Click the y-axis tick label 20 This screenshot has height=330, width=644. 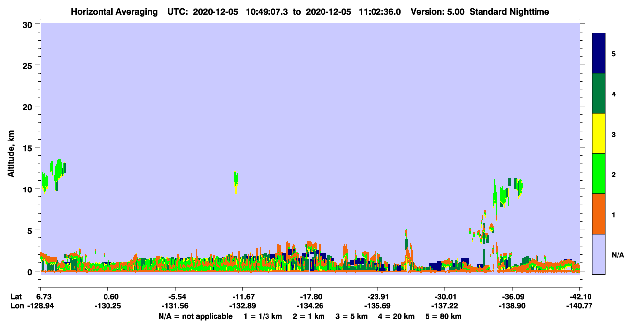click(29, 106)
